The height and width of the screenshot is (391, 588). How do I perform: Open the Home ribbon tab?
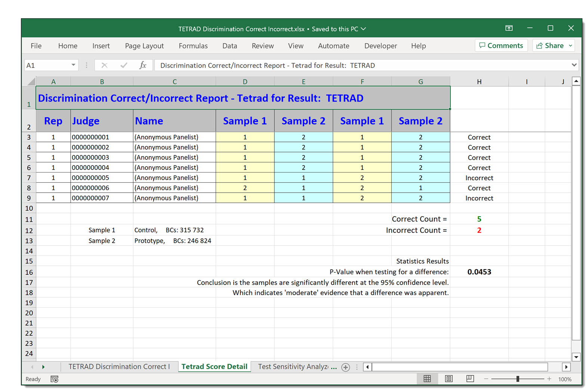click(68, 46)
